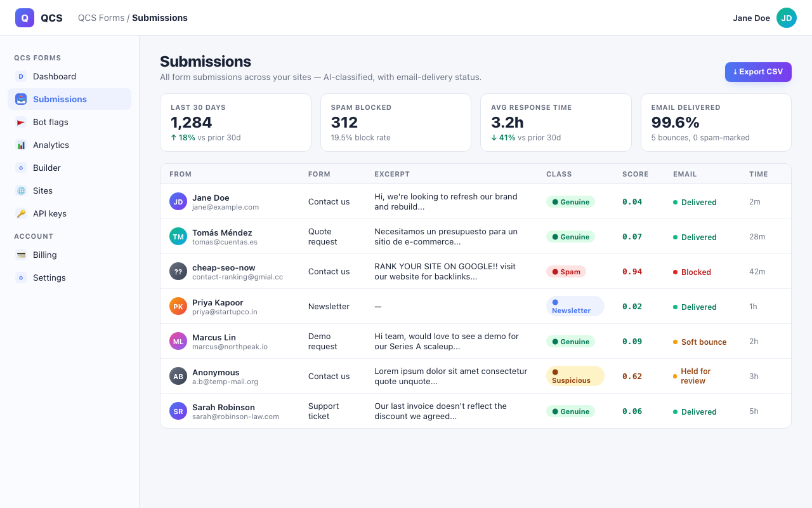Click the QCS logo icon

coord(25,18)
